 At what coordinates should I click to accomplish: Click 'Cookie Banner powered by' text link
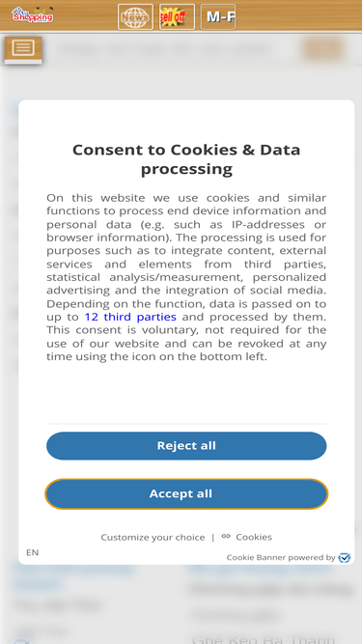coord(281,557)
